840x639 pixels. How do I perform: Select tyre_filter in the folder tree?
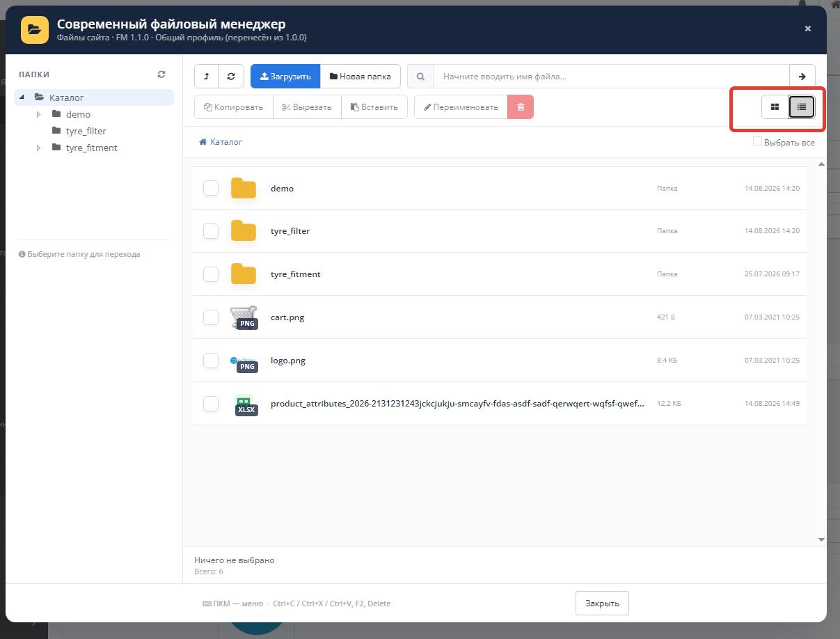tap(86, 131)
